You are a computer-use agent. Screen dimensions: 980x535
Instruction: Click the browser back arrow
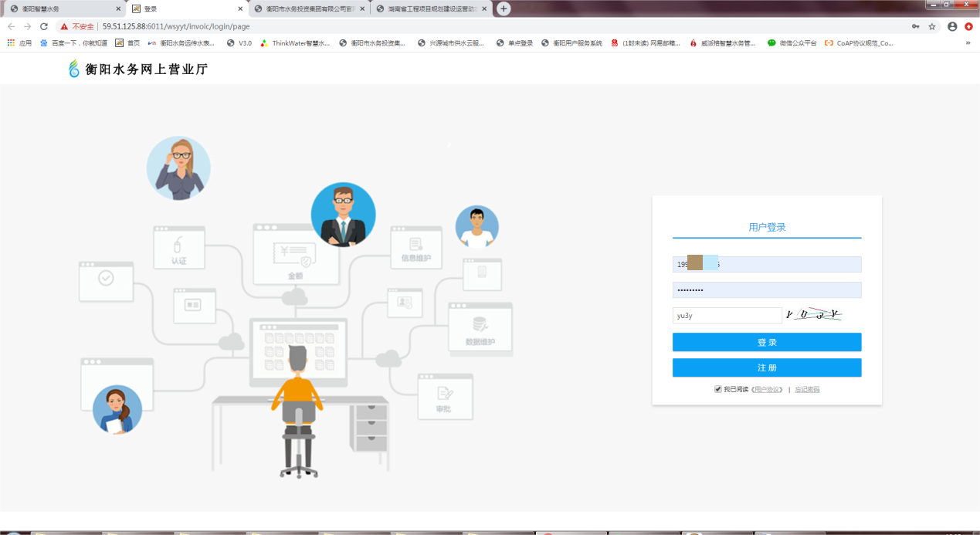coord(11,26)
